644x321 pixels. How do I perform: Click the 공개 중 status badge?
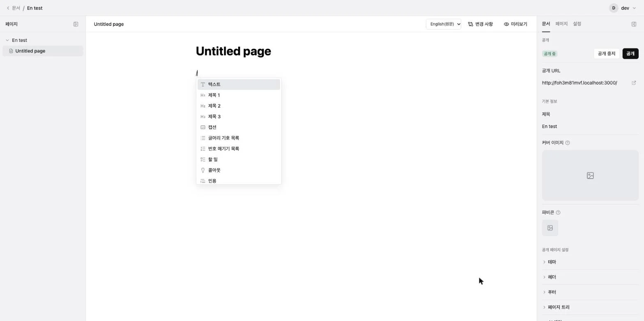tap(550, 54)
